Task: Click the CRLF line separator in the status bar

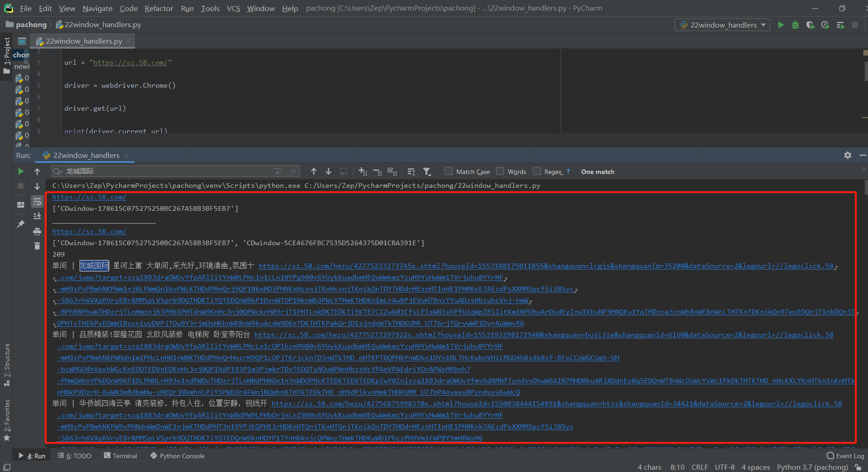Action: [x=699, y=467]
